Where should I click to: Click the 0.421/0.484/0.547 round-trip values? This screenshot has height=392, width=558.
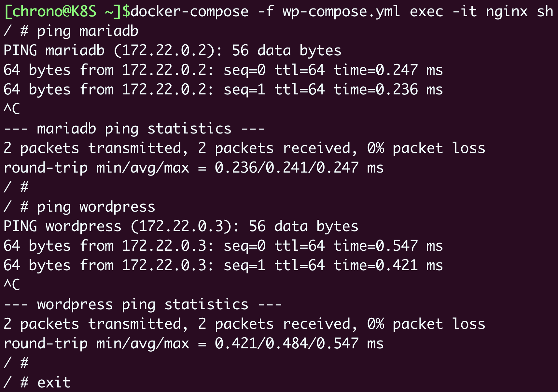pyautogui.click(x=286, y=344)
